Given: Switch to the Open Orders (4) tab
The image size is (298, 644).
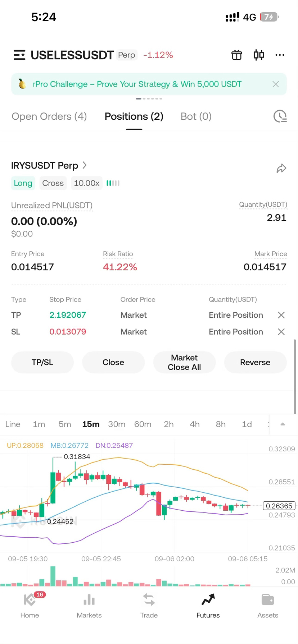Looking at the screenshot, I should (x=49, y=116).
